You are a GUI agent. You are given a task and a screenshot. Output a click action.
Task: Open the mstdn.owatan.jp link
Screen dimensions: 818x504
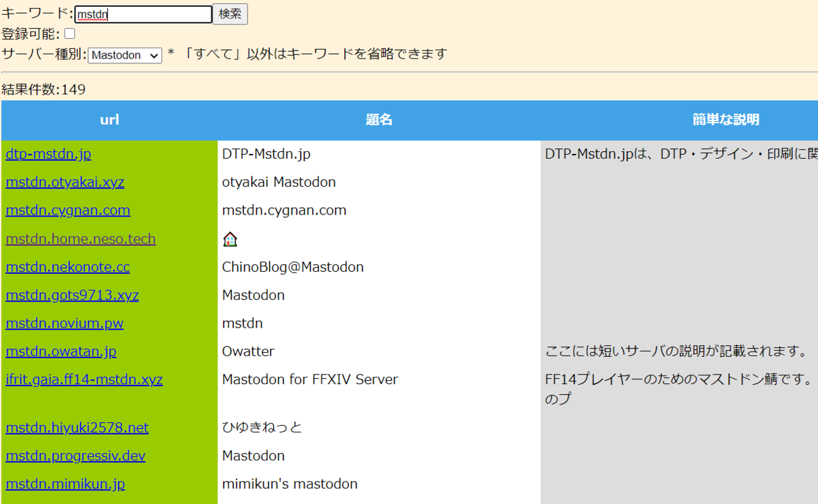tap(61, 351)
